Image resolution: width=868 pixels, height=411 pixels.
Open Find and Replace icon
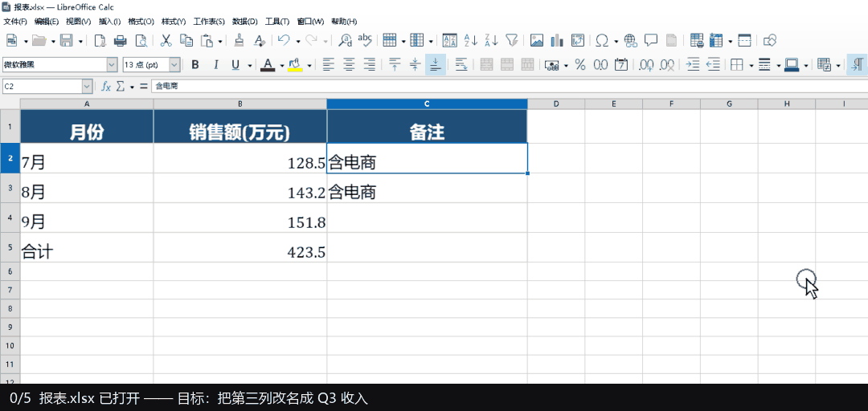[346, 40]
